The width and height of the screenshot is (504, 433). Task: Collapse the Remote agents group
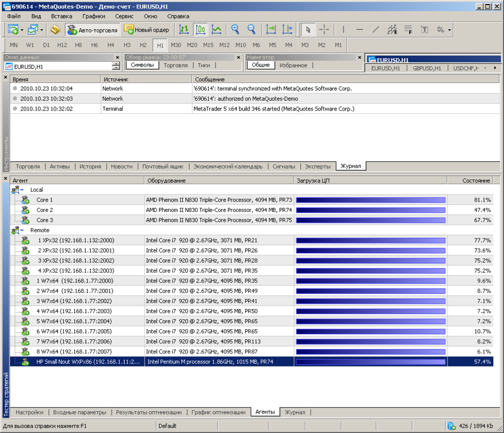coord(22,230)
